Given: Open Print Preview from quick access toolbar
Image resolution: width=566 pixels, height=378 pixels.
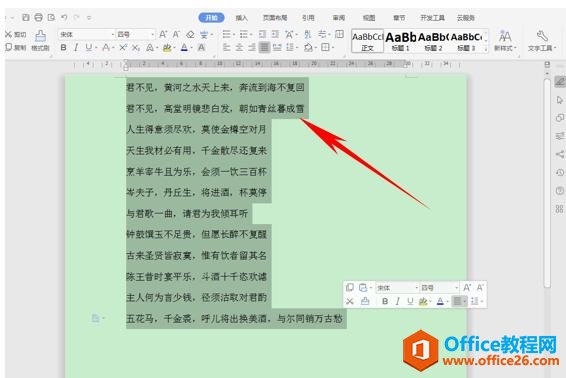Looking at the screenshot, I should tap(51, 17).
